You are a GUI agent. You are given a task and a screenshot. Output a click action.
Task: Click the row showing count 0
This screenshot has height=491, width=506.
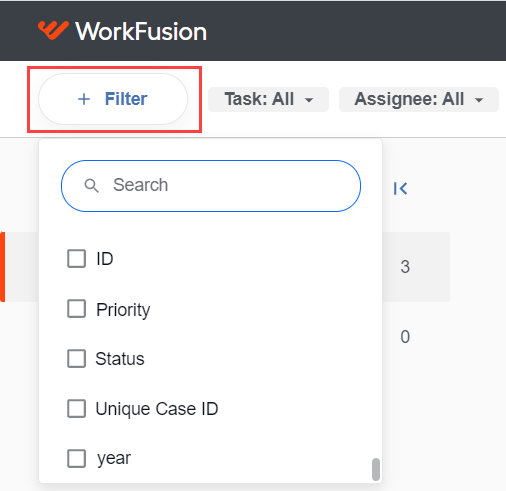coord(405,337)
